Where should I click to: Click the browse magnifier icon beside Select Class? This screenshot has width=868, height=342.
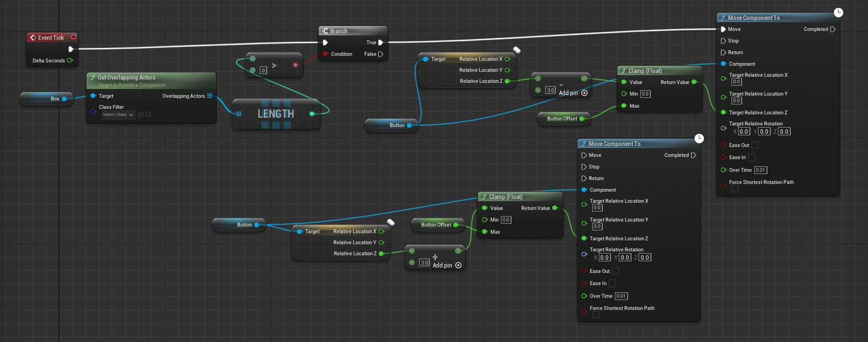(149, 115)
